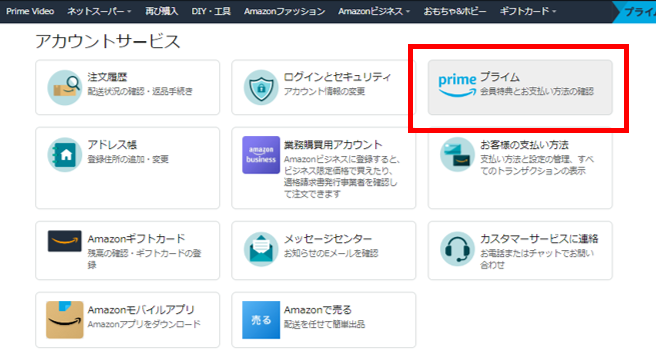Open Amazonギフトカード heading

(136, 239)
